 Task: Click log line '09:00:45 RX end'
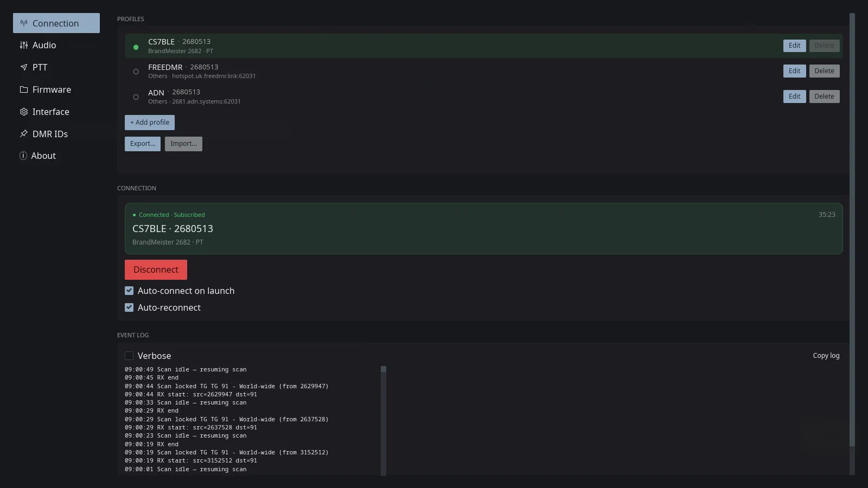[x=151, y=377]
